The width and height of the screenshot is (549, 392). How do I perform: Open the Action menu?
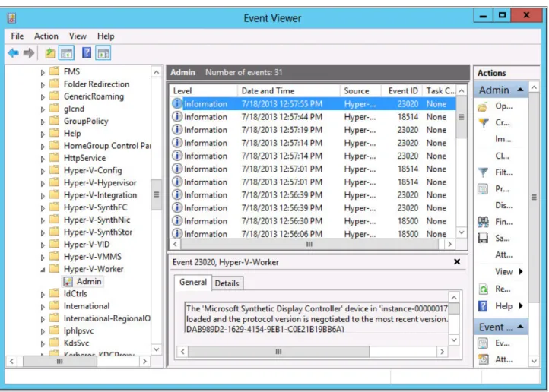tap(46, 36)
